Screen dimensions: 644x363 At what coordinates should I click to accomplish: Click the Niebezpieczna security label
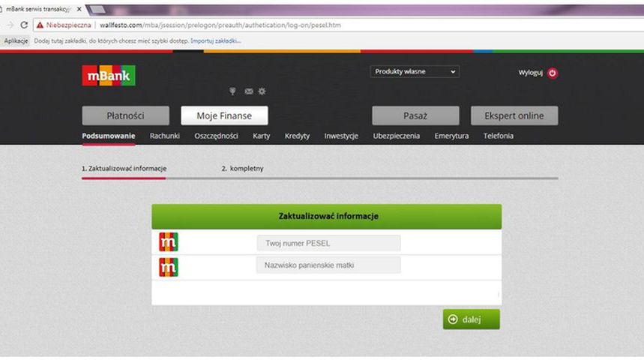(x=68, y=25)
